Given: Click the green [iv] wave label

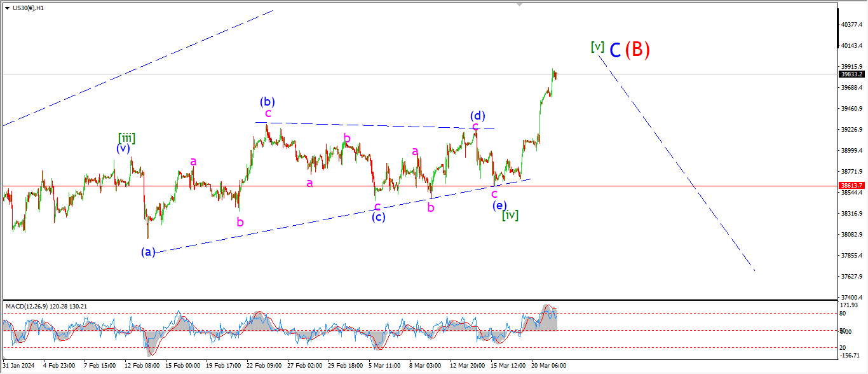Looking at the screenshot, I should (x=510, y=215).
